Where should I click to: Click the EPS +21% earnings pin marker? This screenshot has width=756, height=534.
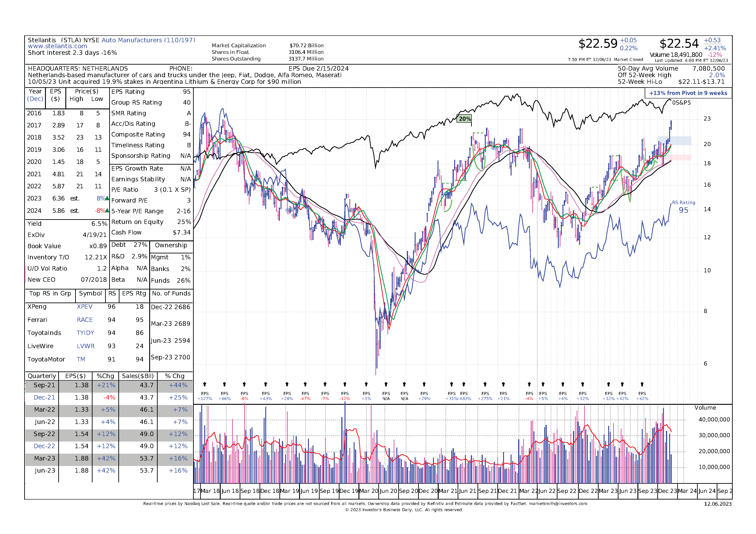pyautogui.click(x=504, y=384)
